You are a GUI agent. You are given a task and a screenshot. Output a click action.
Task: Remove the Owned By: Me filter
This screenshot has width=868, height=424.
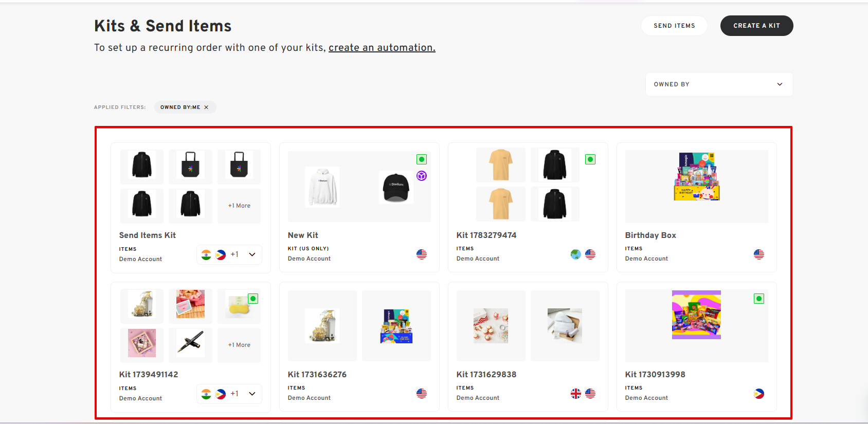pyautogui.click(x=206, y=107)
